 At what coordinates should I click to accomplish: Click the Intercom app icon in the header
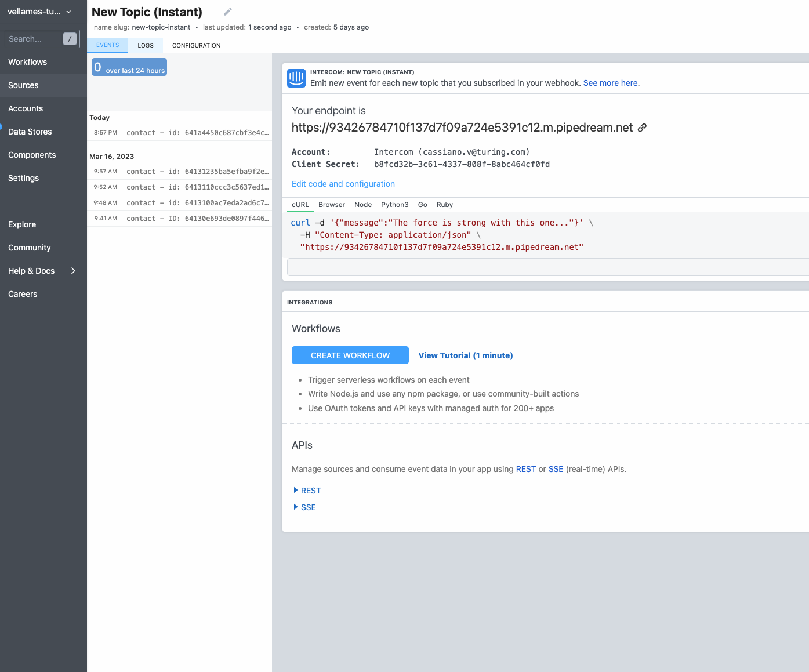pos(296,78)
